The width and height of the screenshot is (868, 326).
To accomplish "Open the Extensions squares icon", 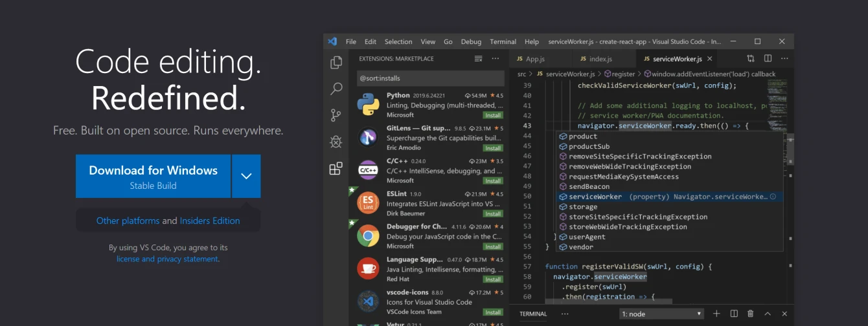I will click(x=336, y=169).
